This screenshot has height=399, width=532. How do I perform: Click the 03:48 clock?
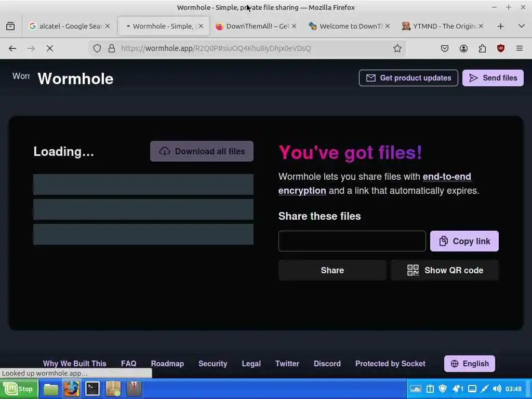513,389
